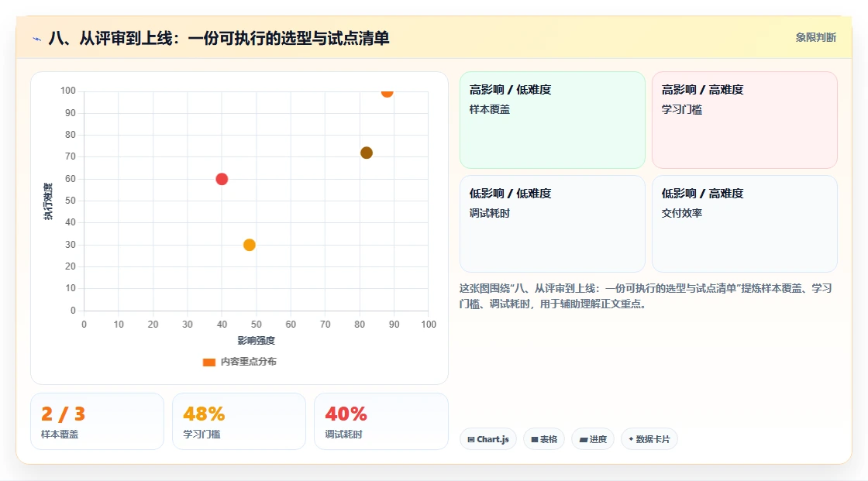Image resolution: width=868 pixels, height=481 pixels.
Task: Click 调试耗时 text in quadrant card
Action: click(489, 213)
